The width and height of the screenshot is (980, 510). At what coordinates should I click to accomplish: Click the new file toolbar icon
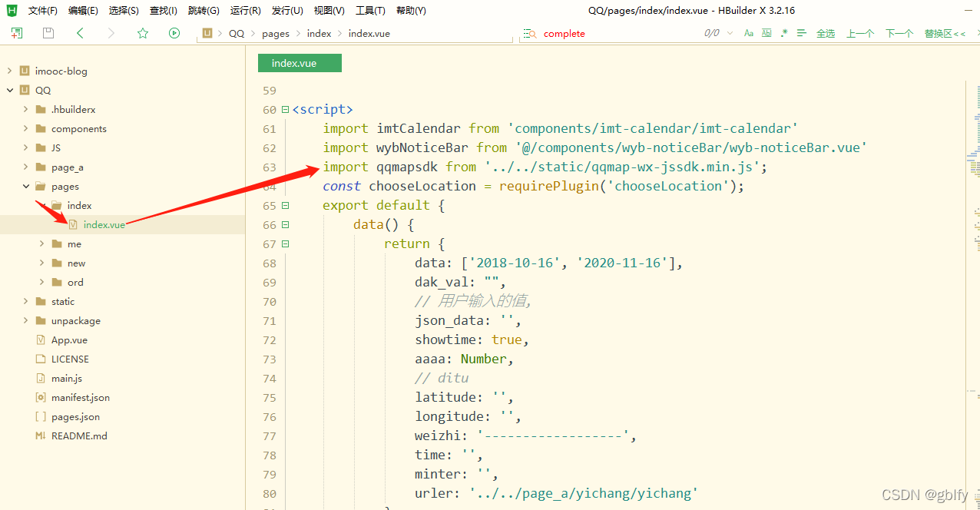tap(17, 33)
